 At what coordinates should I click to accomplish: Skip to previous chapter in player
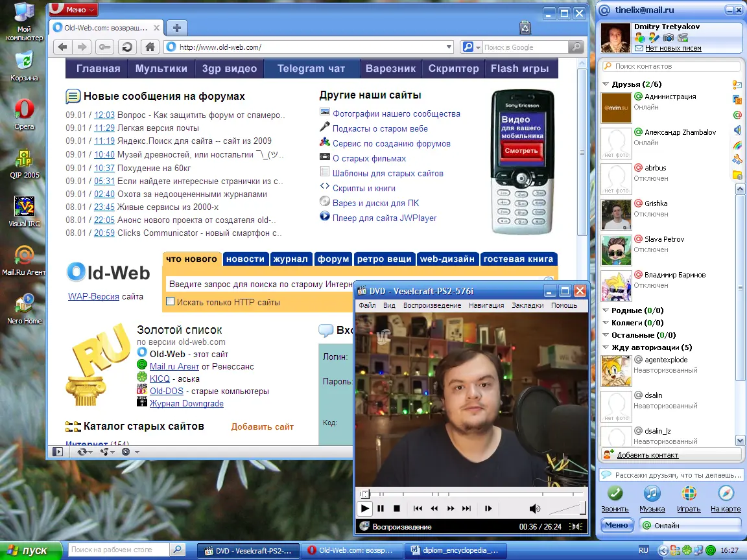click(418, 508)
